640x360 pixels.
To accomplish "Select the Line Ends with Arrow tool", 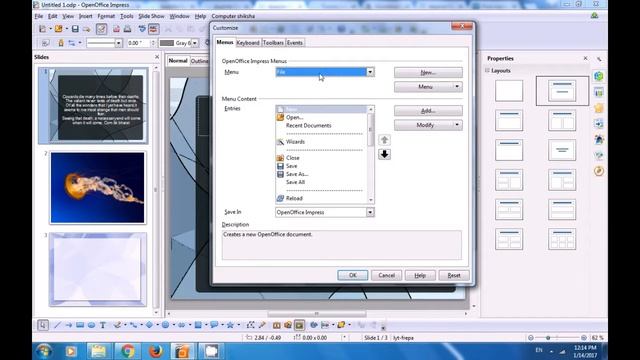I will 69,325.
